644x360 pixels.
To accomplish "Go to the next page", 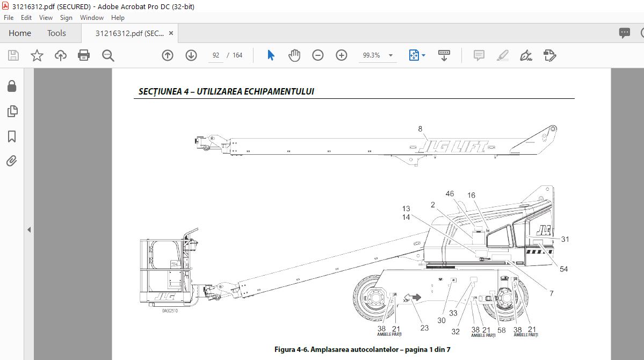I will pyautogui.click(x=191, y=55).
